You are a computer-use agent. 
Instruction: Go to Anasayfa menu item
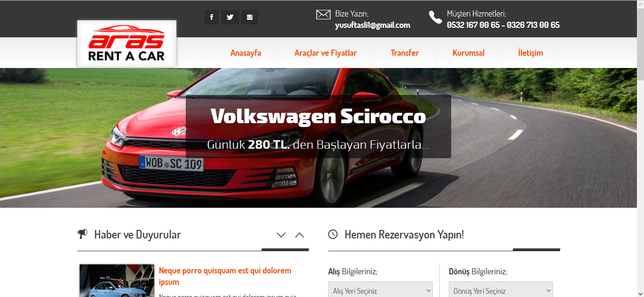tap(246, 53)
